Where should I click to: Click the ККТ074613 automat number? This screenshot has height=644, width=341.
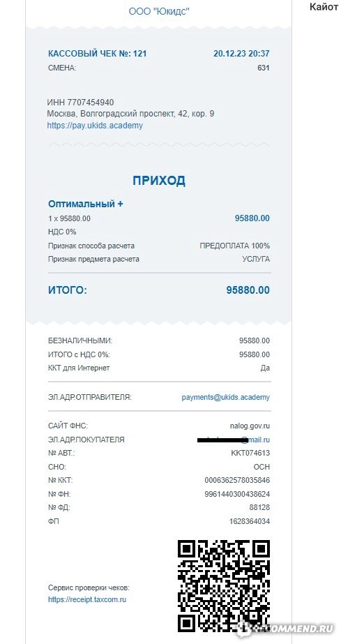[251, 453]
